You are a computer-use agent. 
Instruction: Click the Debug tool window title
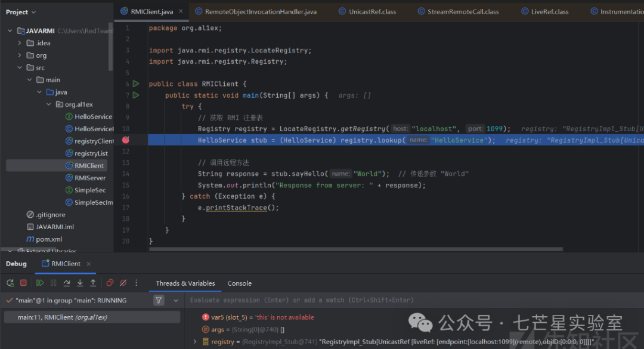(17, 264)
